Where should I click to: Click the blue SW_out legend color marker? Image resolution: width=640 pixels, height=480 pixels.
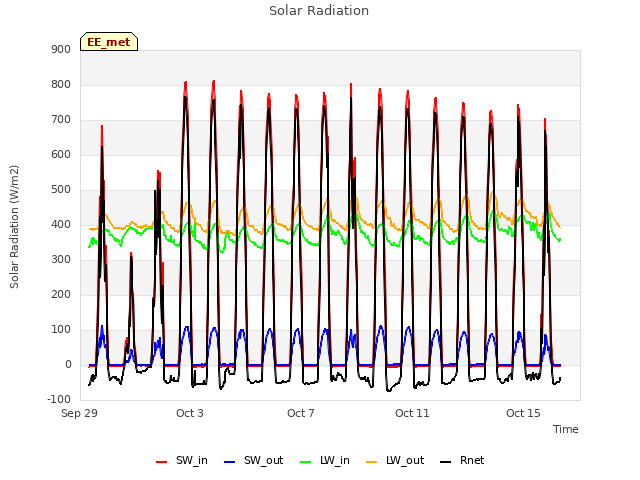tap(230, 462)
